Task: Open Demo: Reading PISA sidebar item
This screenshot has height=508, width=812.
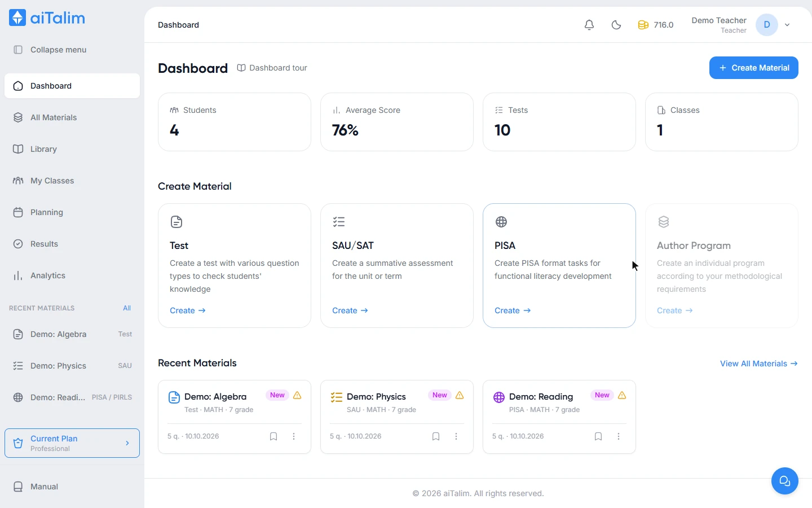Action: pos(72,397)
